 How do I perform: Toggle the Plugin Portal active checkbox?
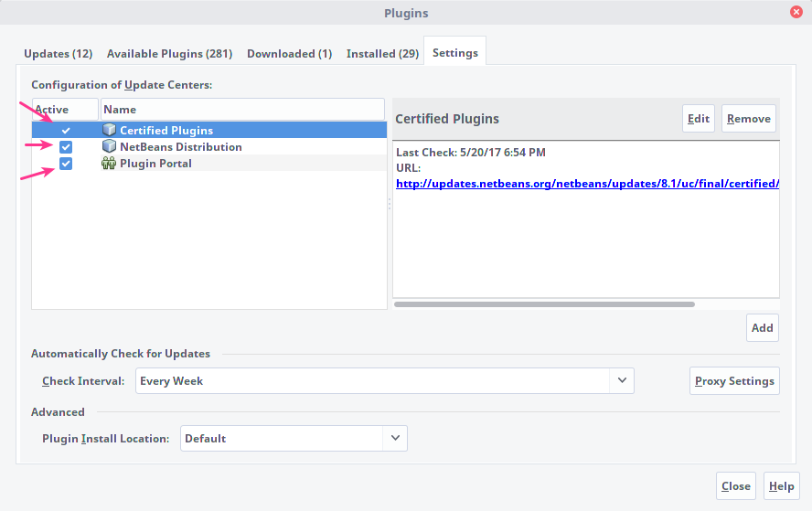click(x=66, y=164)
